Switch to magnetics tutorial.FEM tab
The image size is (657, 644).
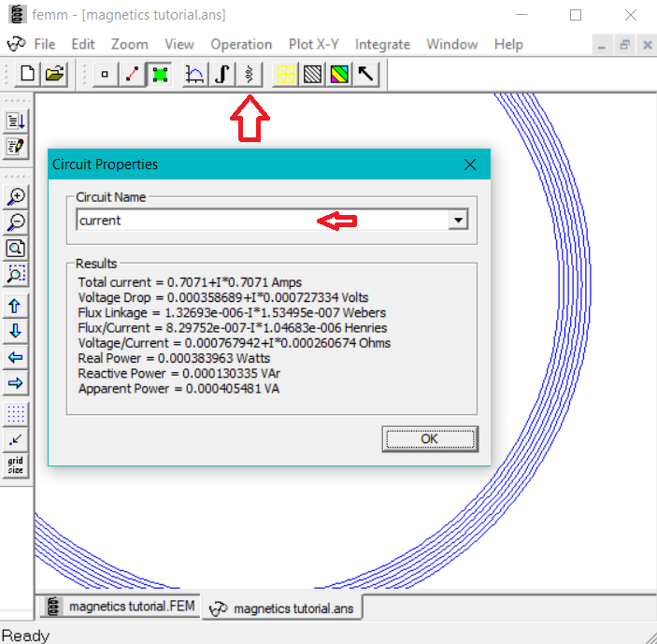click(x=121, y=607)
